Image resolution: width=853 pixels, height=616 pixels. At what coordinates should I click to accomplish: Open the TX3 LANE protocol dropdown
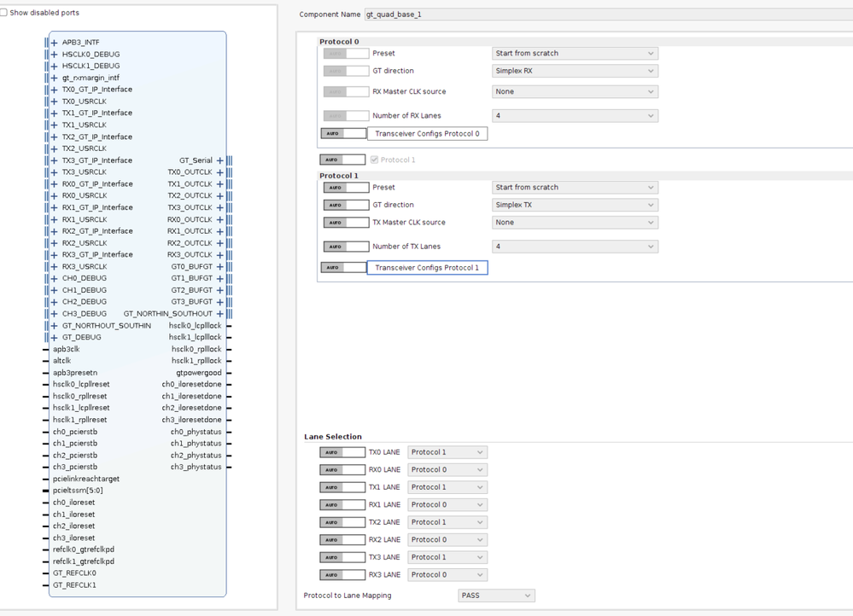point(447,557)
